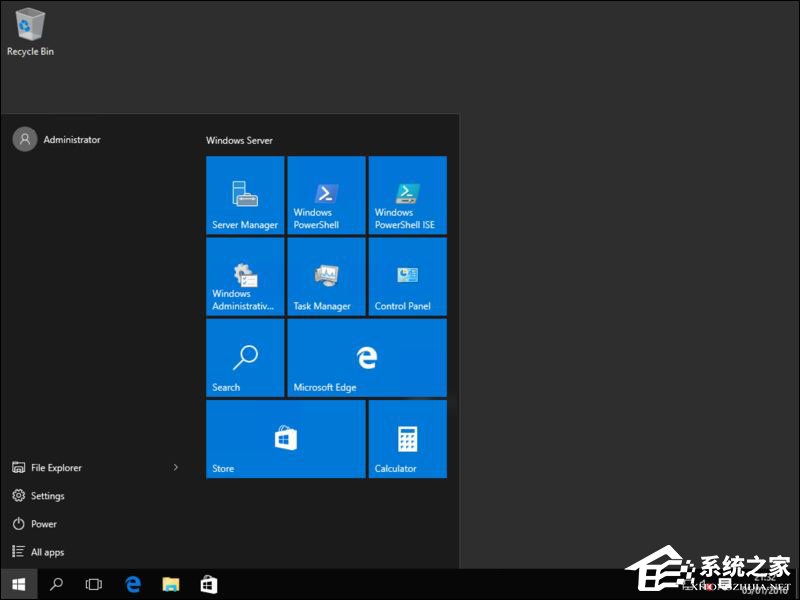Launch Windows PowerShell from its tile
This screenshot has width=800, height=600.
[326, 194]
